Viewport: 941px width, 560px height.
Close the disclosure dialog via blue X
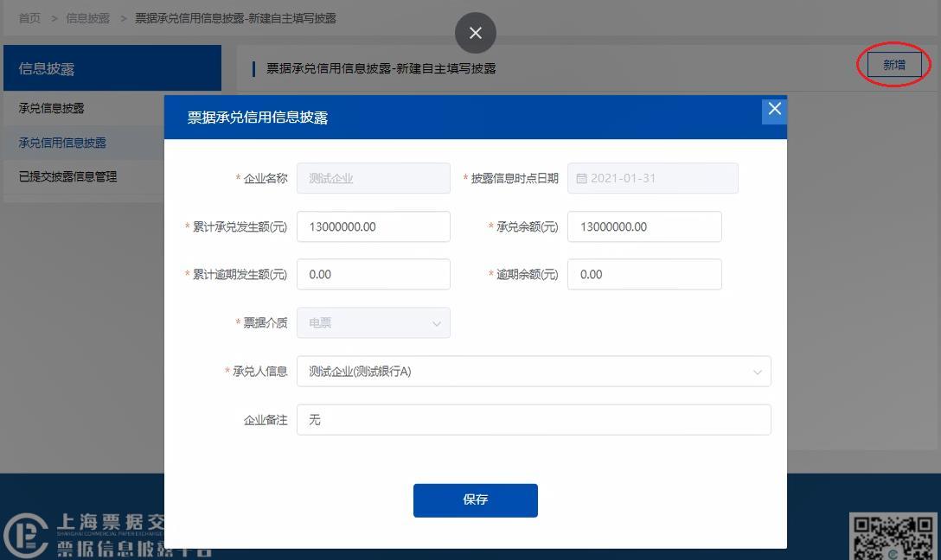pos(774,109)
